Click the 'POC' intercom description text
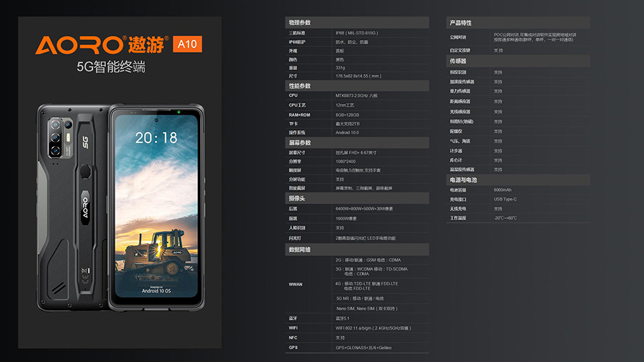This screenshot has width=644, height=362. pyautogui.click(x=535, y=37)
